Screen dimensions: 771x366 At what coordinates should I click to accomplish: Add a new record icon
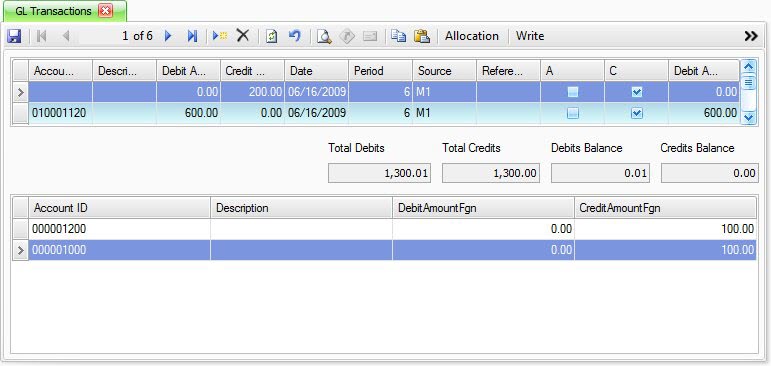(x=219, y=36)
